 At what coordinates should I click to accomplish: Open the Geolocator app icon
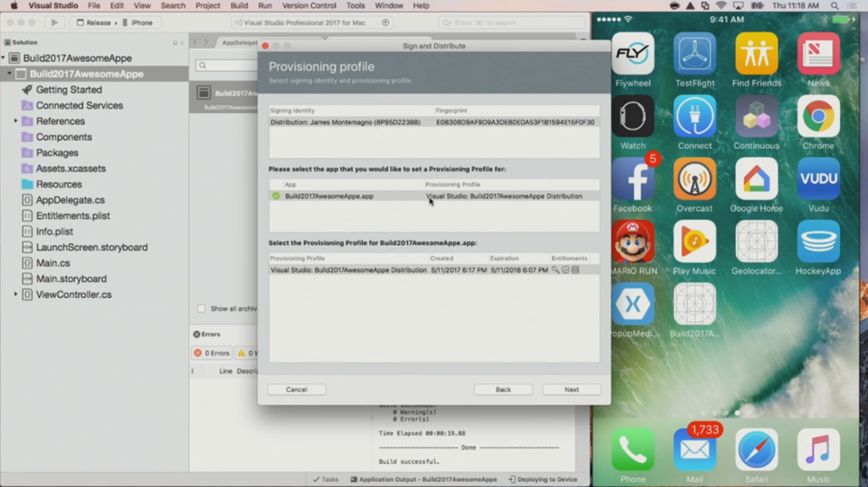point(756,241)
